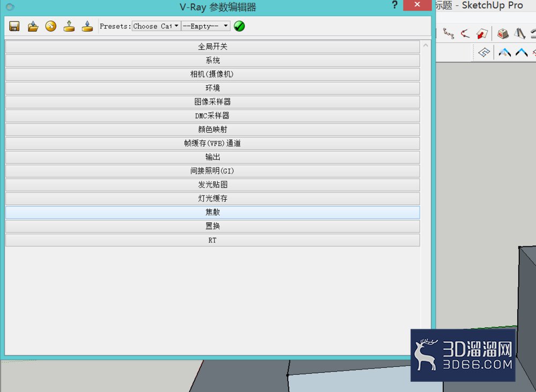Click the red curve with points icon in SketchUp
This screenshot has height=392, width=536.
tap(465, 33)
